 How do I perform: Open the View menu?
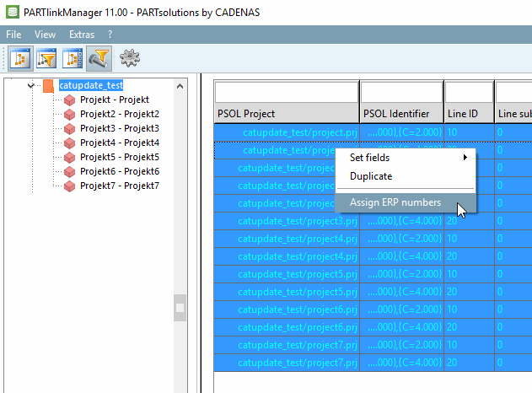click(45, 35)
